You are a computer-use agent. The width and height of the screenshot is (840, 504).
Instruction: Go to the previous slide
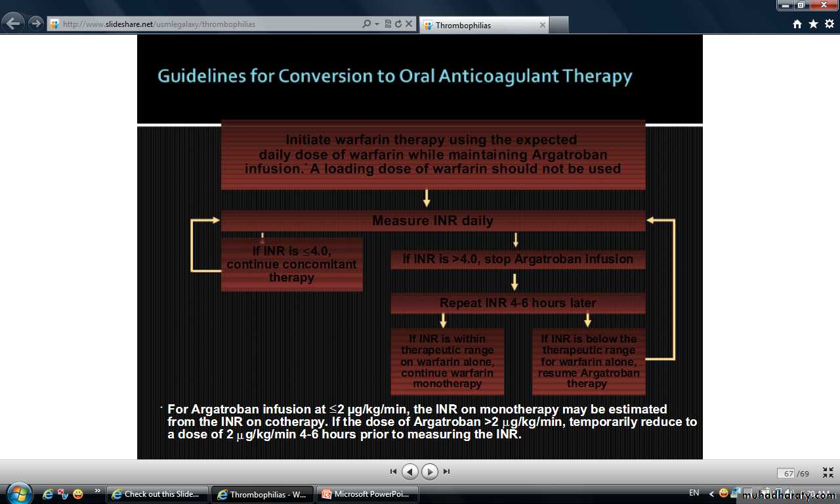pos(410,472)
